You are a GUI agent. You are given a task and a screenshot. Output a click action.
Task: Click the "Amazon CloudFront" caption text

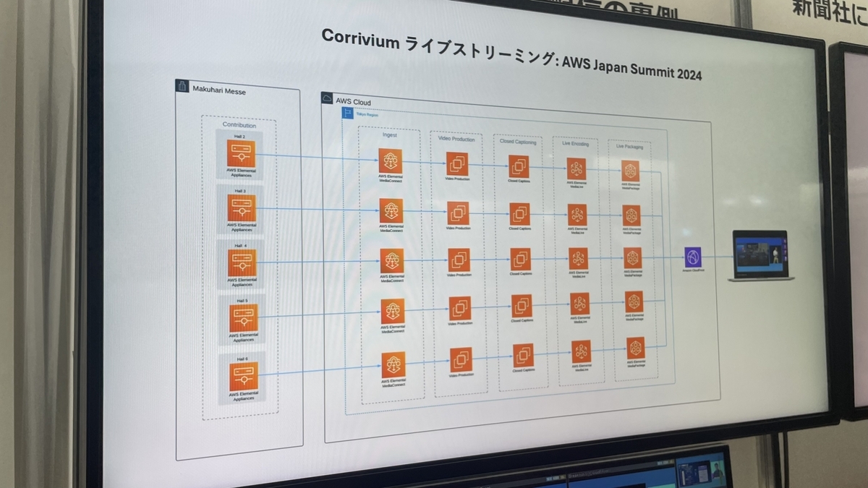[693, 270]
